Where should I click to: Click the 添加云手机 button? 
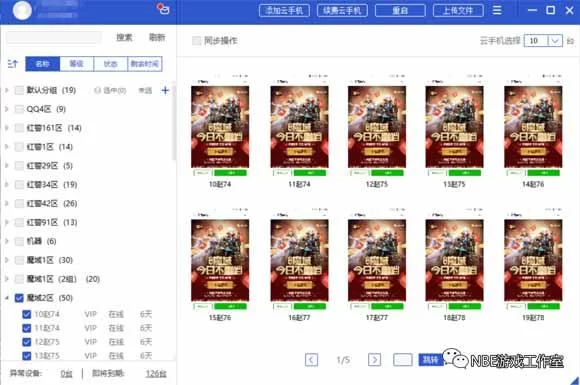284,10
